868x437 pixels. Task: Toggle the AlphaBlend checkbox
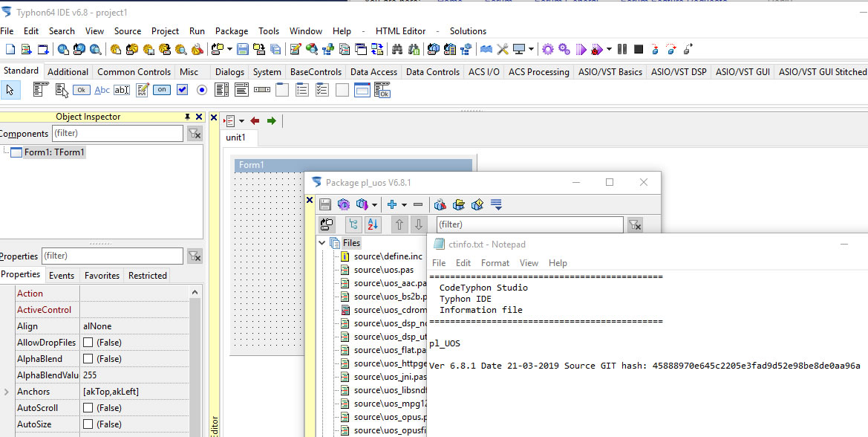click(x=88, y=359)
